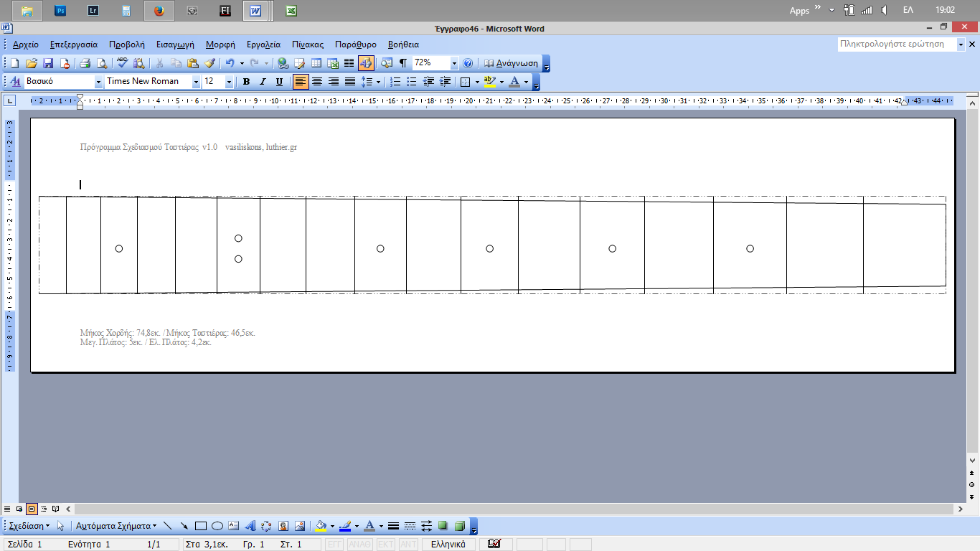The width and height of the screenshot is (980, 551).
Task: Select the Rectangle shape drawing tool
Action: (x=201, y=526)
